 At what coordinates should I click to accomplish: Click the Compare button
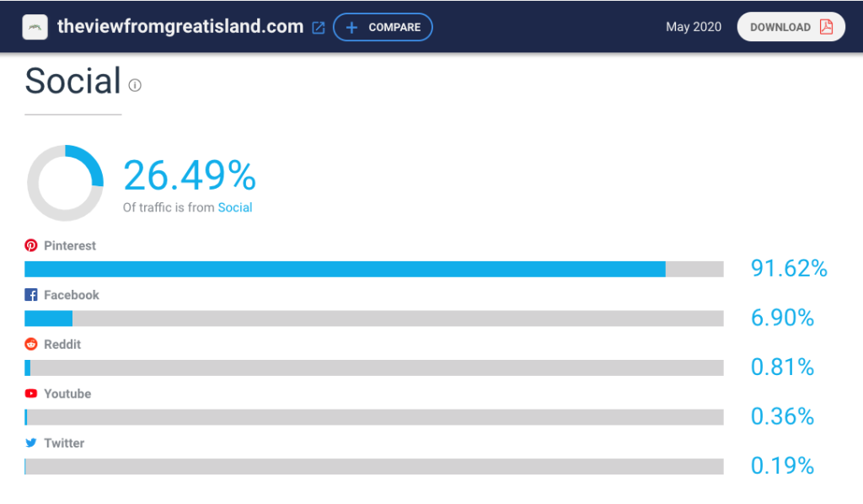point(383,27)
